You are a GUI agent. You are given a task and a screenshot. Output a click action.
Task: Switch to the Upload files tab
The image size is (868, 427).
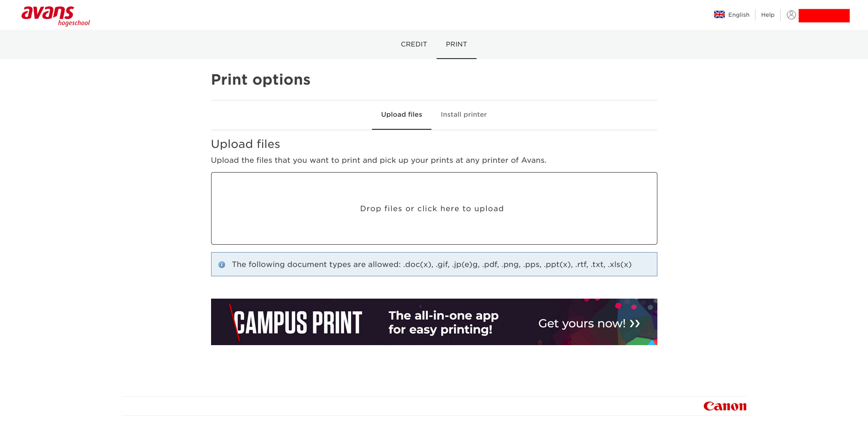coord(401,114)
